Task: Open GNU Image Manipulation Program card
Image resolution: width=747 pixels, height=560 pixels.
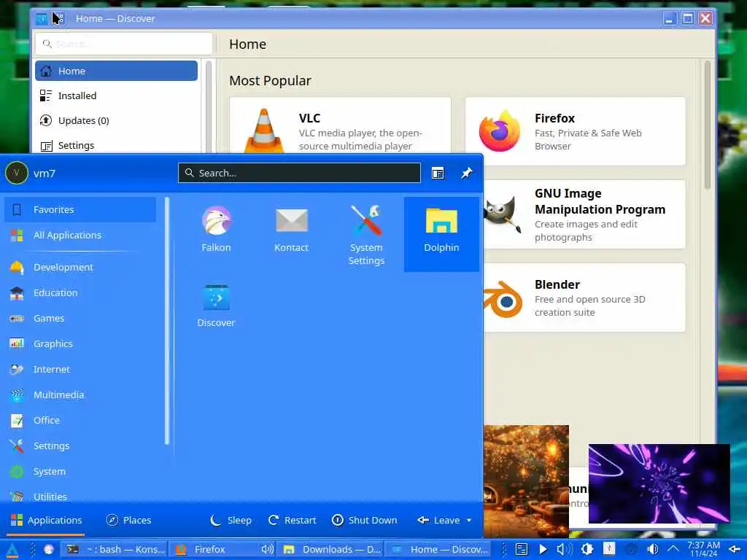Action: tap(584, 214)
